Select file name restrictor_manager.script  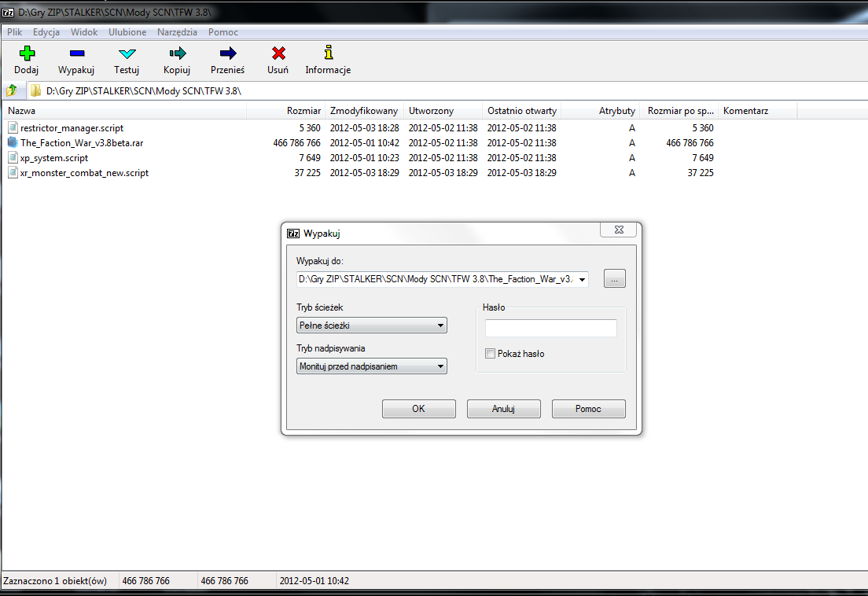pos(72,128)
